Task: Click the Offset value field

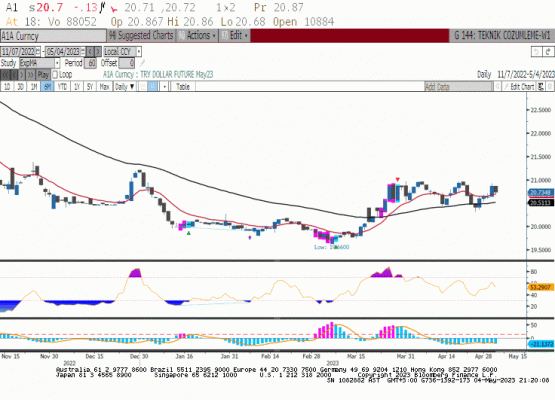Action: click(127, 63)
